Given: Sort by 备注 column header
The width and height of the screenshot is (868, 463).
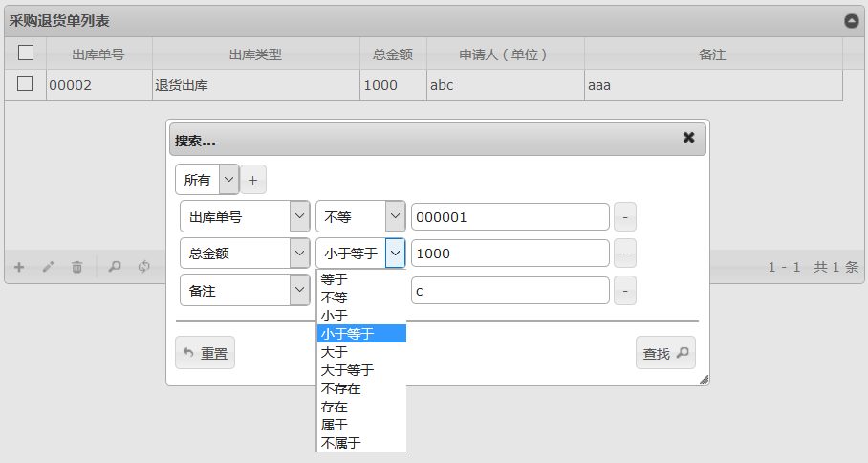Looking at the screenshot, I should coord(712,55).
